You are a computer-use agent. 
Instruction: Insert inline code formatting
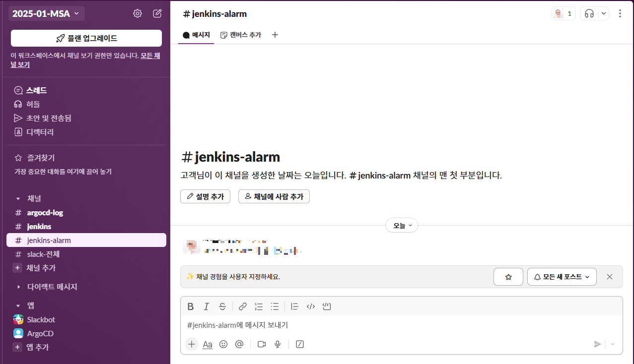pyautogui.click(x=311, y=306)
